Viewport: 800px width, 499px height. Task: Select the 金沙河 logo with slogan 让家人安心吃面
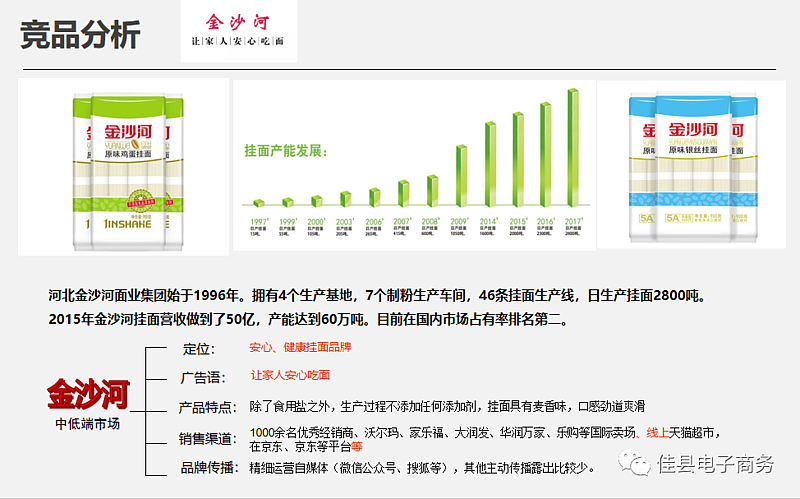[x=238, y=31]
